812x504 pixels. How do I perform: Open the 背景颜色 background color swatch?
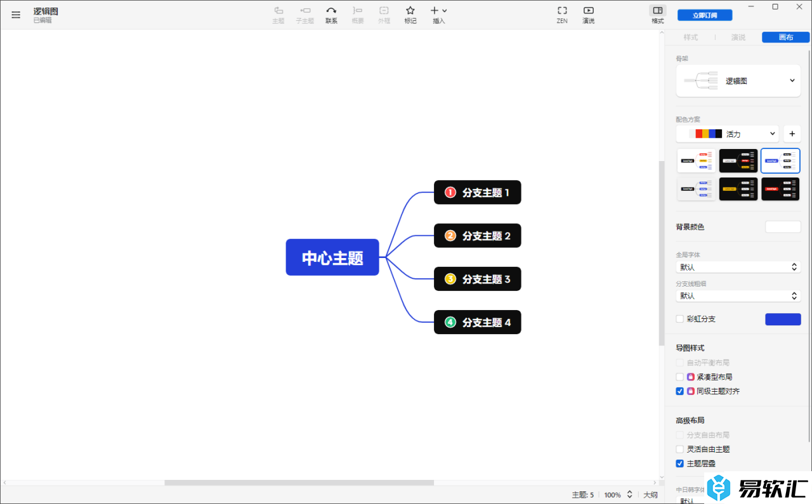pos(783,227)
